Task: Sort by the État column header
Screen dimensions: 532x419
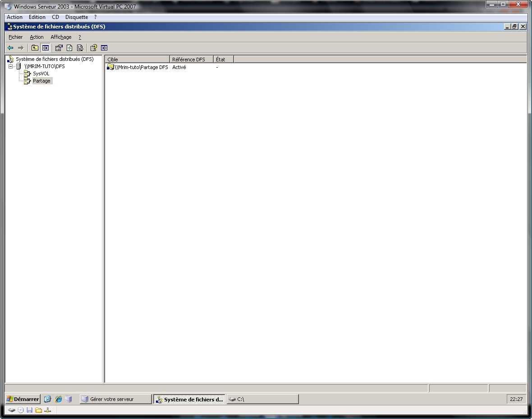Action: [224, 60]
